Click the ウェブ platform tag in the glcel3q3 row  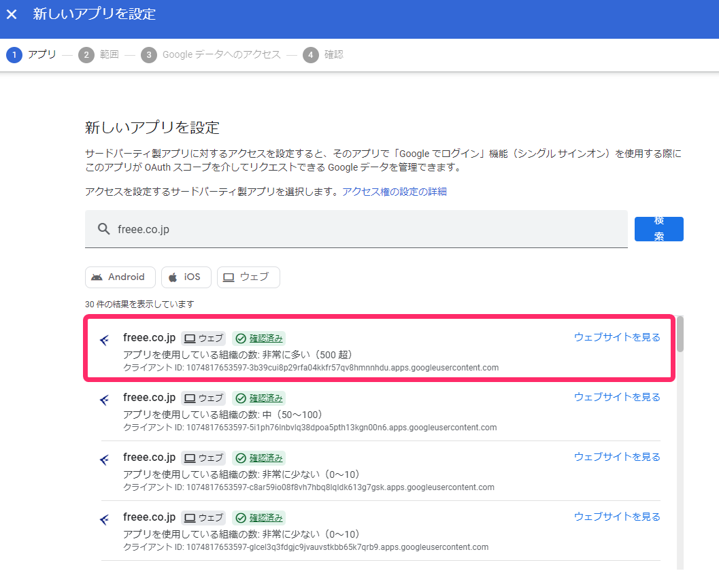coord(203,518)
